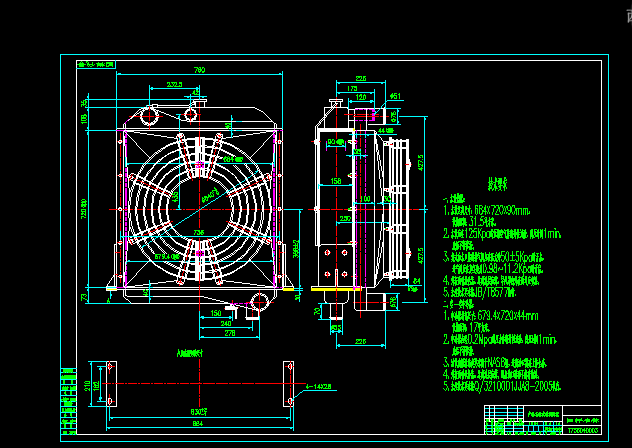Select the 179 dimension on side view
The height and width of the screenshot is (448, 632).
(352, 88)
